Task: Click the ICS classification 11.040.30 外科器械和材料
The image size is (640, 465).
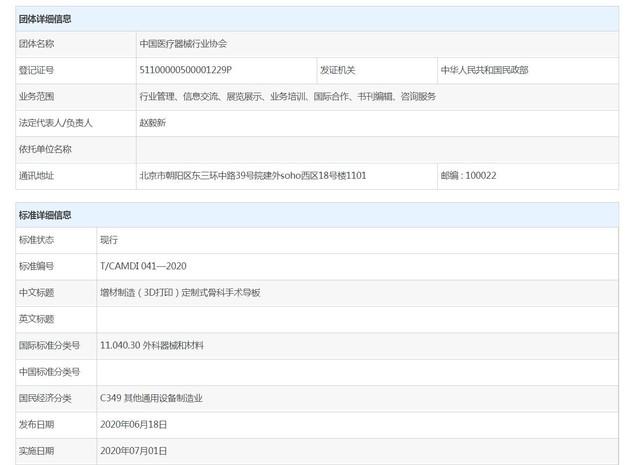Action: click(x=151, y=345)
